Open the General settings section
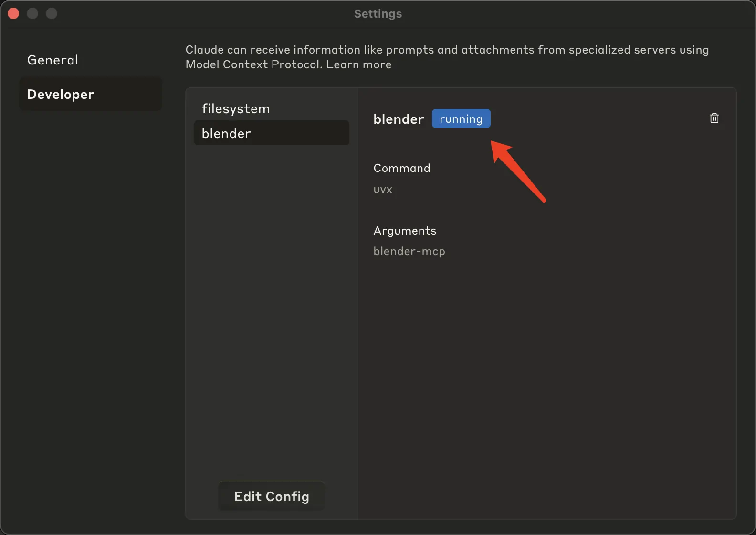Image resolution: width=756 pixels, height=535 pixels. [x=91, y=60]
